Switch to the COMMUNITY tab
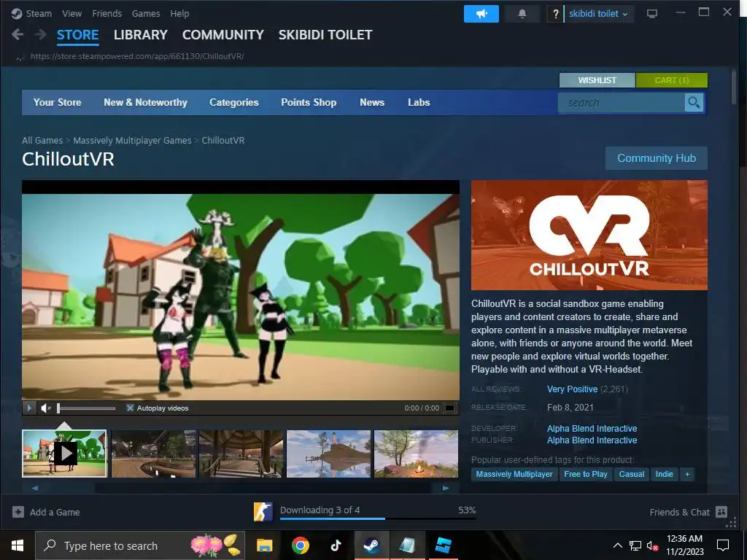Image resolution: width=747 pixels, height=560 pixels. tap(223, 35)
